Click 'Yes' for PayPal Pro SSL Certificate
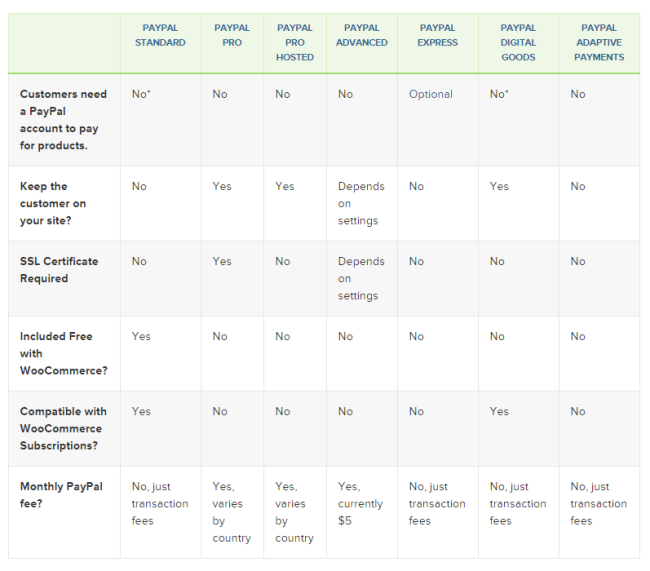Image resolution: width=650 pixels, height=571 pixels. tap(222, 262)
